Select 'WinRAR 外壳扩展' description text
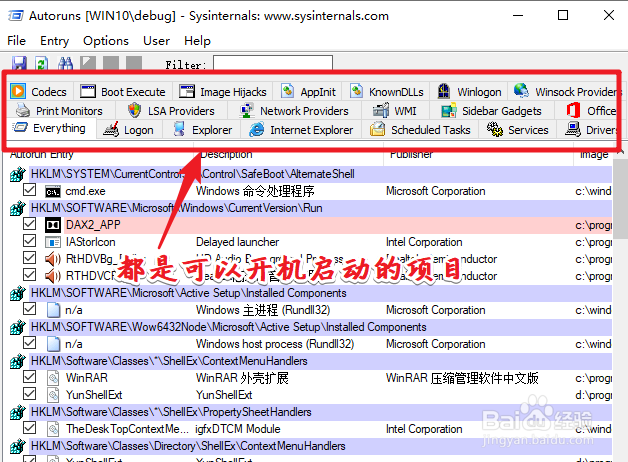Image resolution: width=628 pixels, height=462 pixels. 242,378
